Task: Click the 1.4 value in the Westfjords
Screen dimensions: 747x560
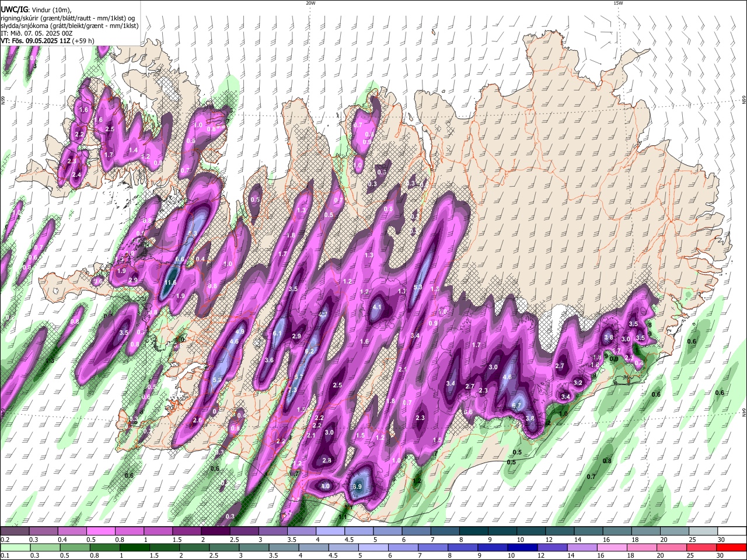Action: [x=133, y=150]
